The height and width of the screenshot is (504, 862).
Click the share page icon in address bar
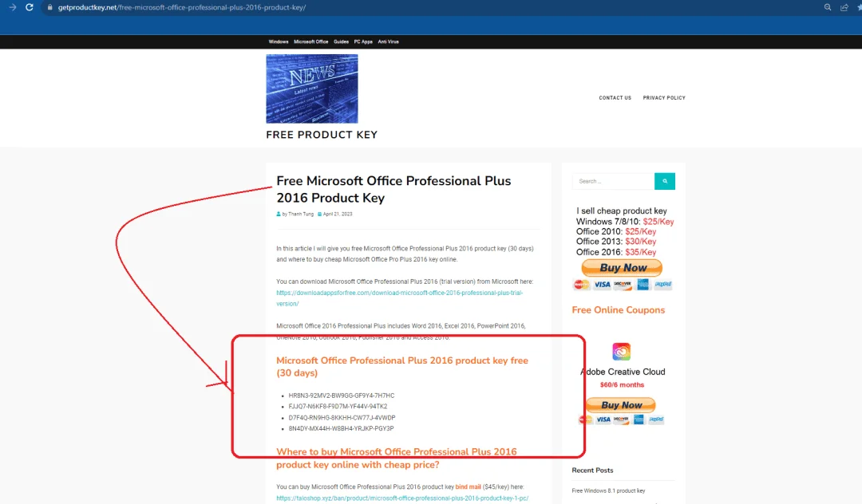pyautogui.click(x=844, y=7)
